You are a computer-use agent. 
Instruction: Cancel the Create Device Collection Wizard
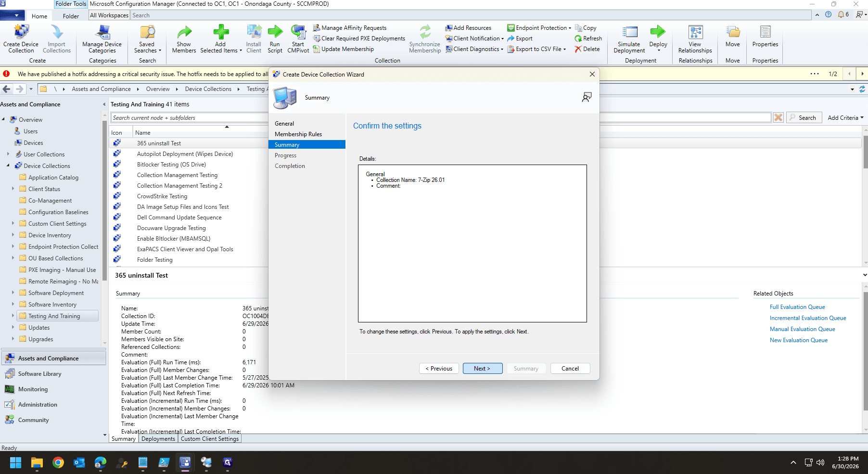570,369
